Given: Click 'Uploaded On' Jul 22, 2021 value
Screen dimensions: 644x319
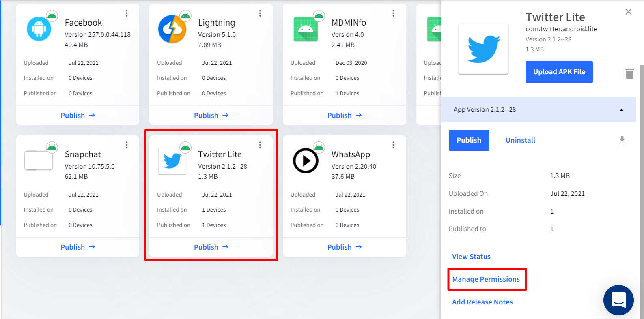Looking at the screenshot, I should tap(567, 194).
